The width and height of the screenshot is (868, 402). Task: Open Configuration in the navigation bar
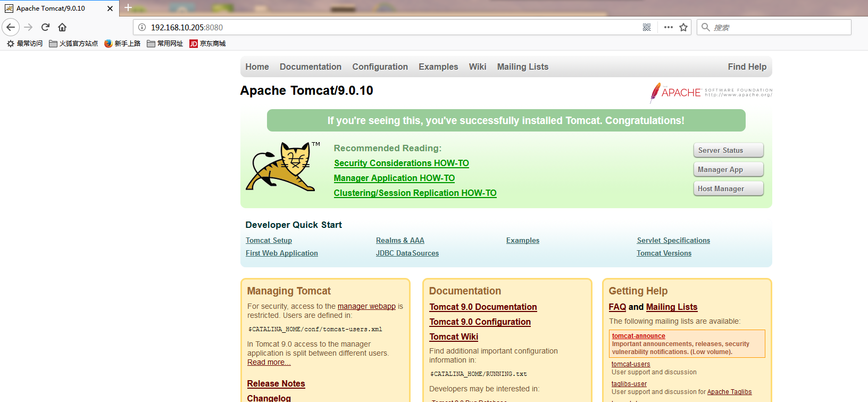380,67
